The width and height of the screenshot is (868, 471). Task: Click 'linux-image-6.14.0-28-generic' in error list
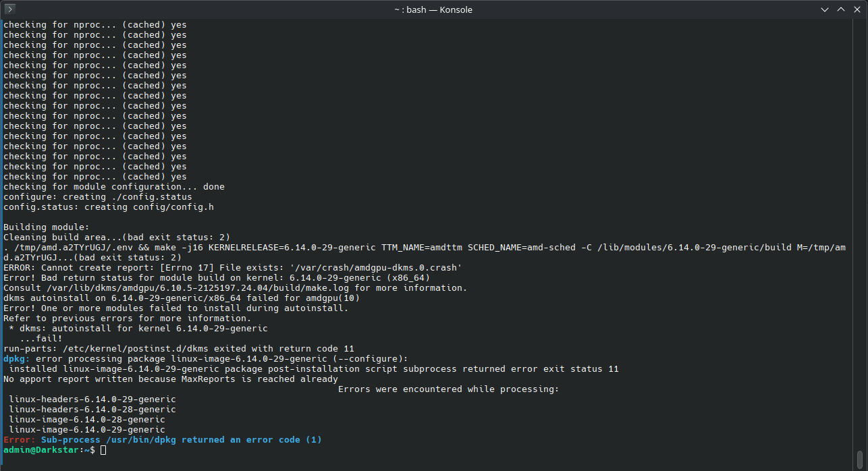pyautogui.click(x=87, y=420)
